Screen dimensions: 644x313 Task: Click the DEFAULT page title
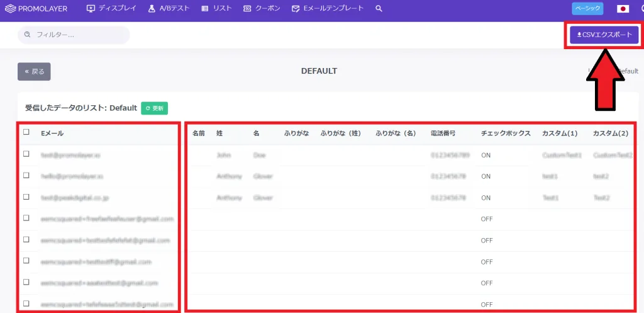319,71
